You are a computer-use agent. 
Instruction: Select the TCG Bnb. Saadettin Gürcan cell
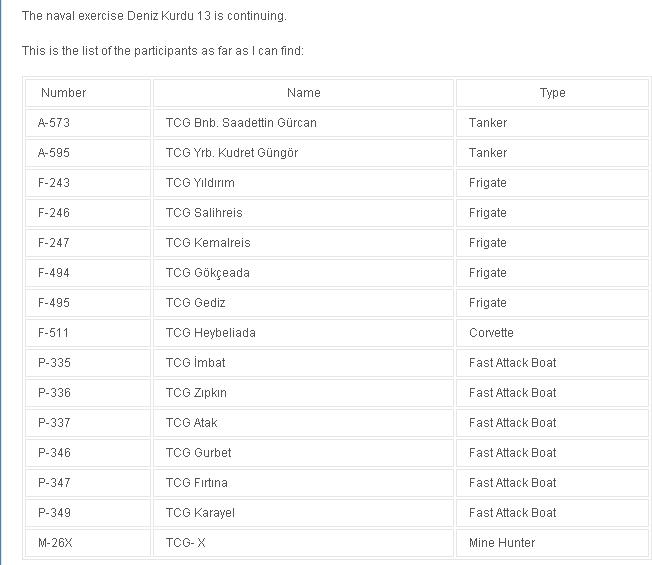[303, 123]
